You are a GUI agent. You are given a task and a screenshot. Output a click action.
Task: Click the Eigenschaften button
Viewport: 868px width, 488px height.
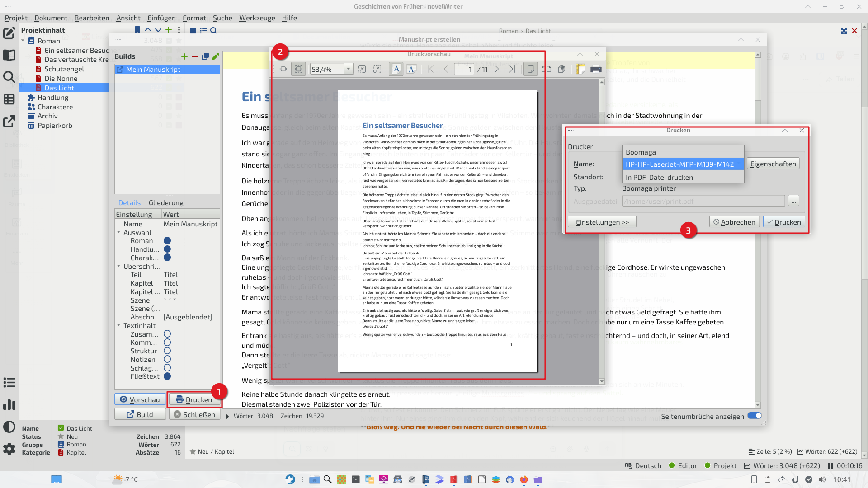coord(773,164)
